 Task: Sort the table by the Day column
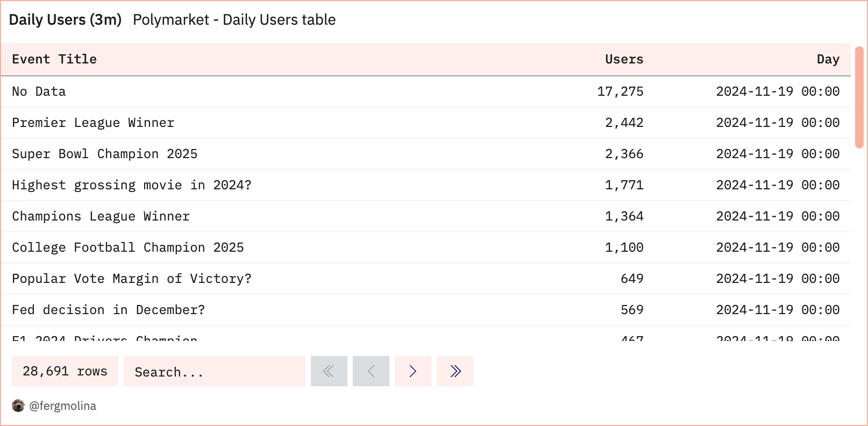[828, 59]
